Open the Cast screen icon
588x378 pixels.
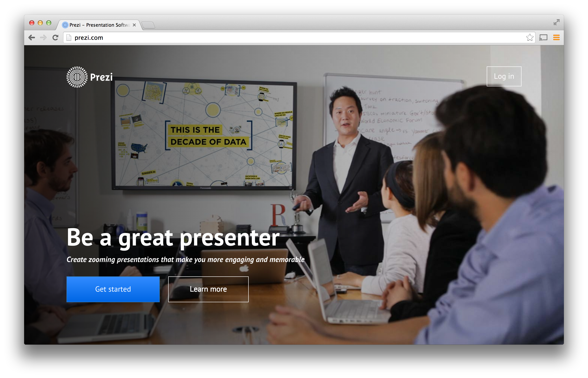pos(543,37)
